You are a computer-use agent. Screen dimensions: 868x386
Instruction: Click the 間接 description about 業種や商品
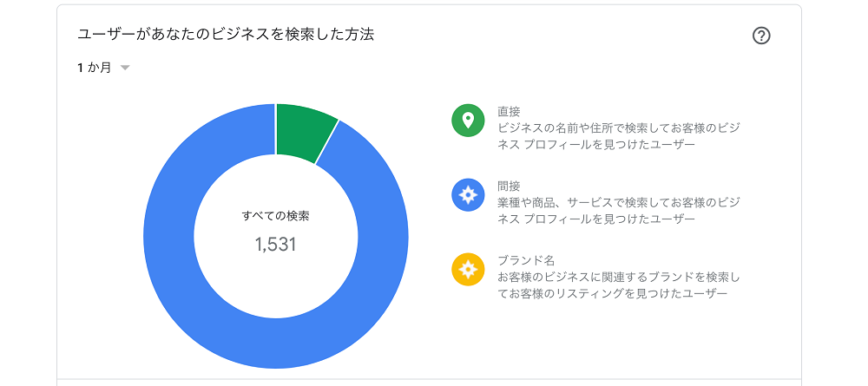[x=618, y=210]
